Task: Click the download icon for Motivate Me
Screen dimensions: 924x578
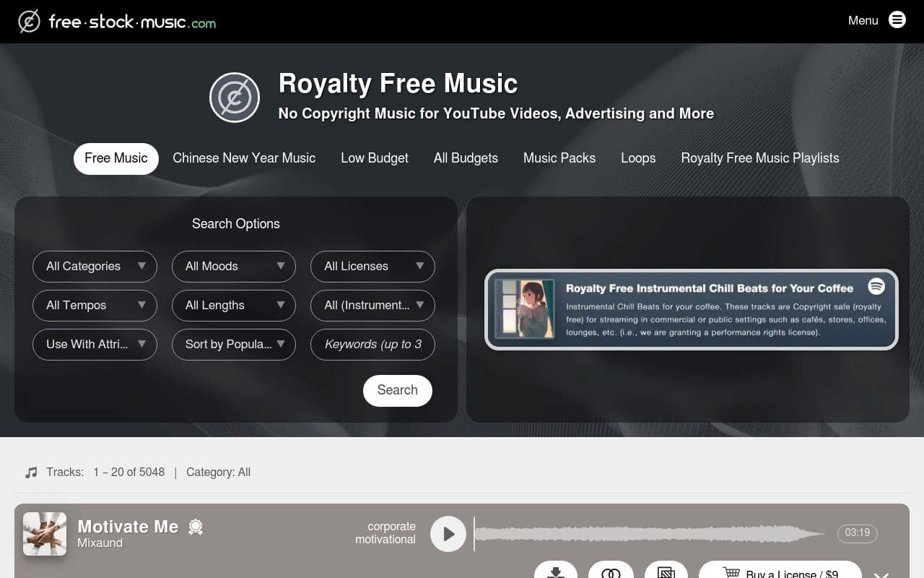Action: (x=555, y=573)
